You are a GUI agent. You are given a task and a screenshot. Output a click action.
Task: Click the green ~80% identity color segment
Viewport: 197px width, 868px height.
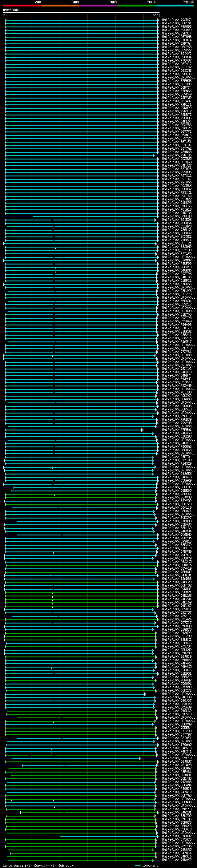tap(136, 6)
